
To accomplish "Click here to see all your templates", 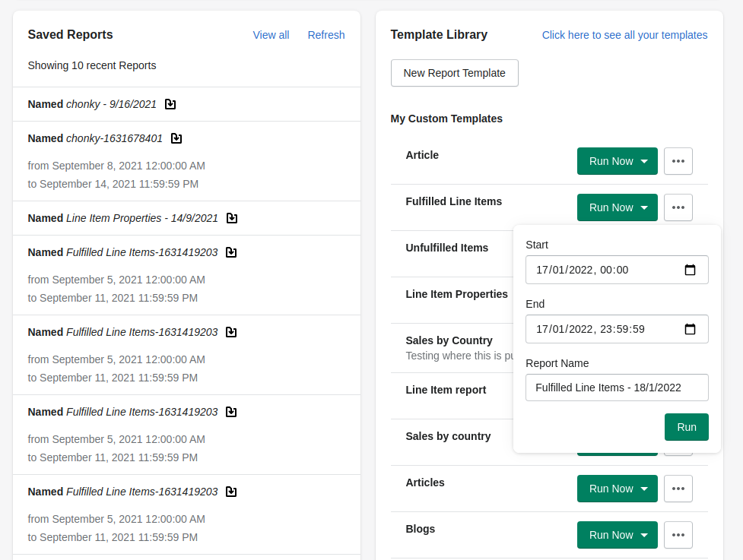I will [624, 35].
